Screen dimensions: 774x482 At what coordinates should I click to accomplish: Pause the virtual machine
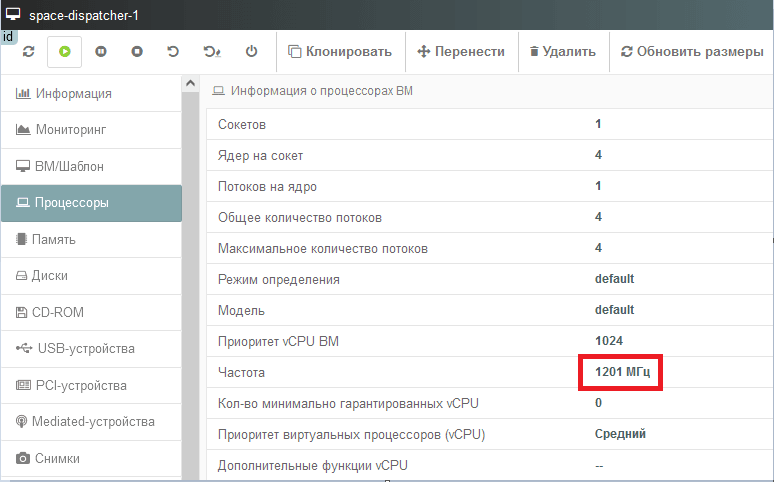(x=101, y=51)
